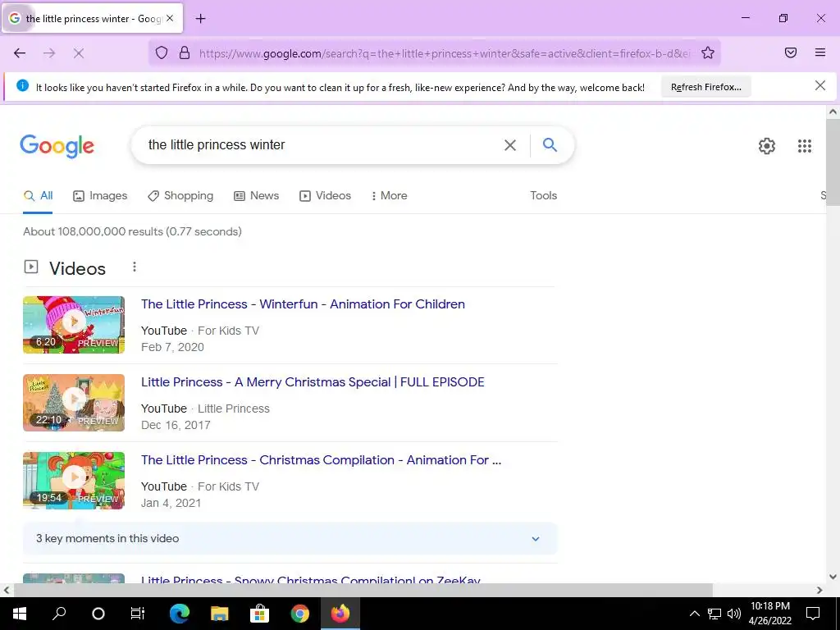Open the tracking protection shield icon

(162, 52)
